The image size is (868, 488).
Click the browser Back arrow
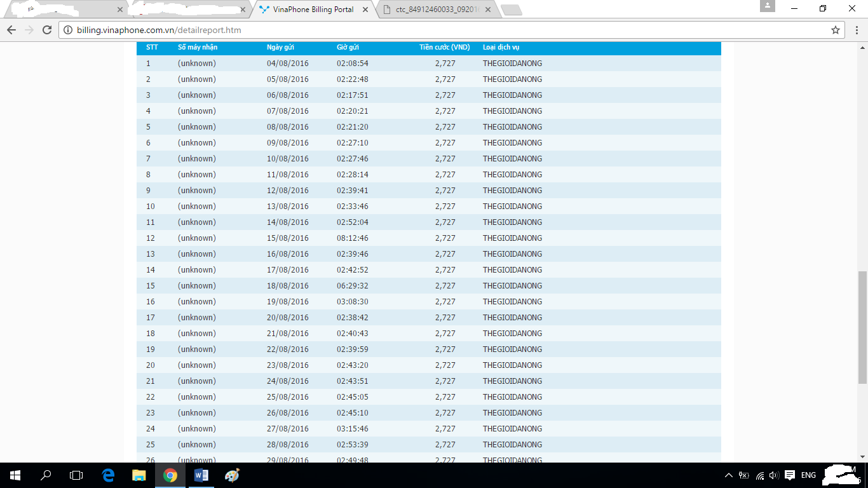(x=11, y=30)
